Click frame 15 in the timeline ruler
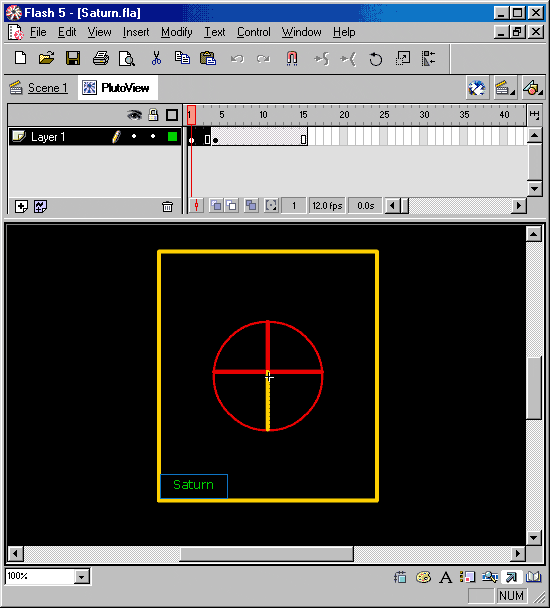The width and height of the screenshot is (550, 608). 303,115
